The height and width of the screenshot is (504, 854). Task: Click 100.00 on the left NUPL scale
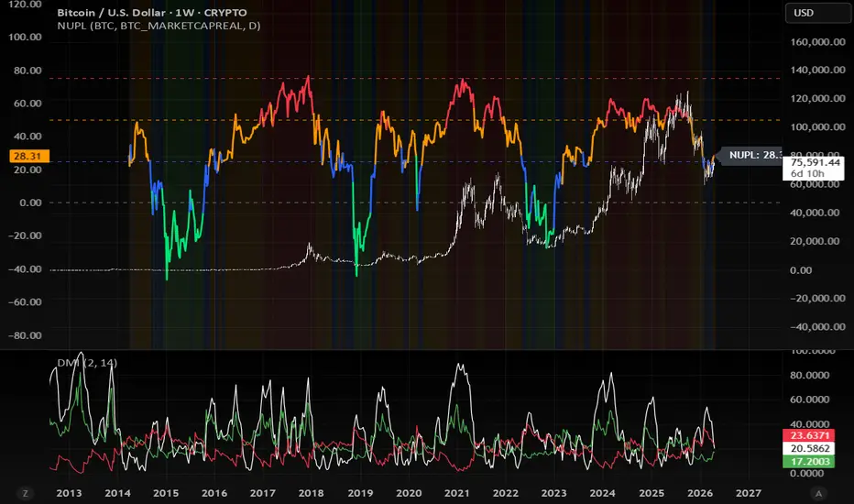tap(25, 37)
